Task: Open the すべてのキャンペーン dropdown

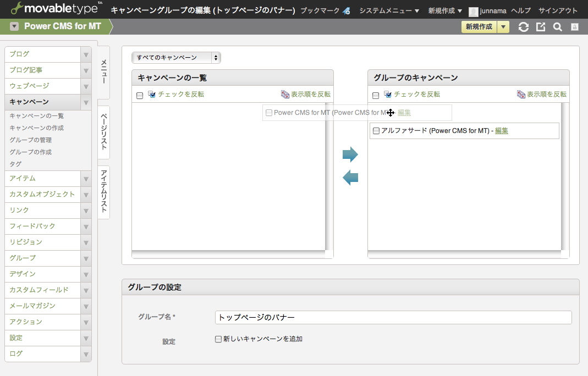Action: (x=176, y=58)
